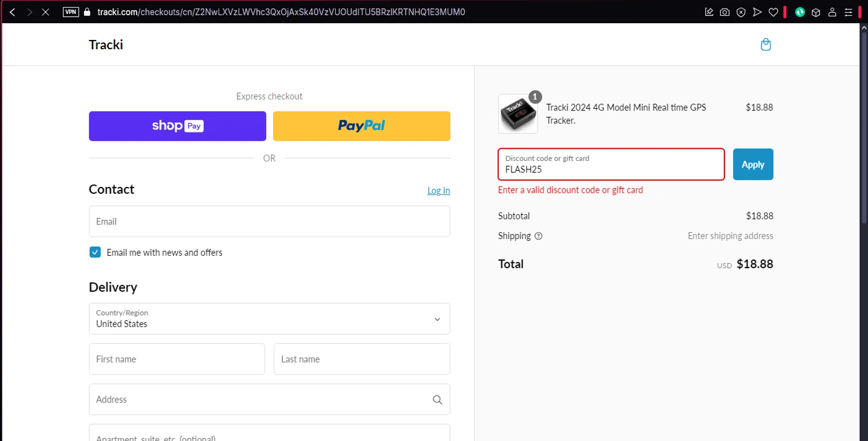Focus the First name field

(177, 359)
